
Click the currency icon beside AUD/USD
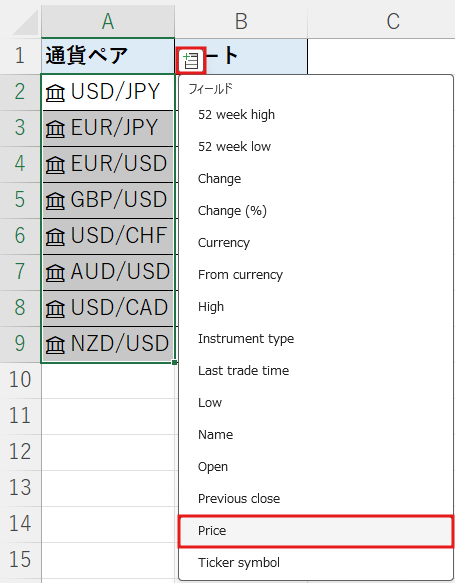coord(55,273)
